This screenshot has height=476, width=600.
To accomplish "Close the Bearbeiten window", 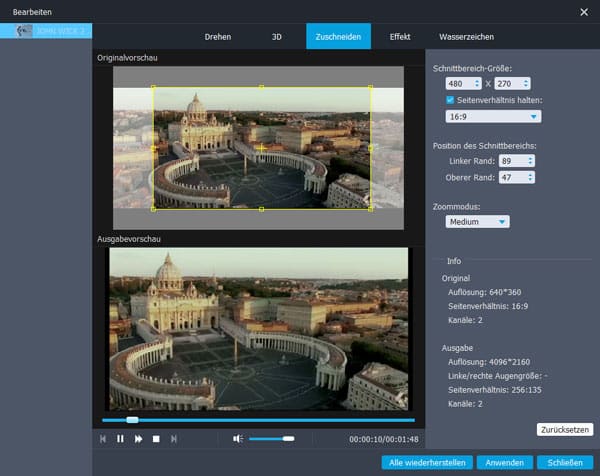I will (x=584, y=12).
